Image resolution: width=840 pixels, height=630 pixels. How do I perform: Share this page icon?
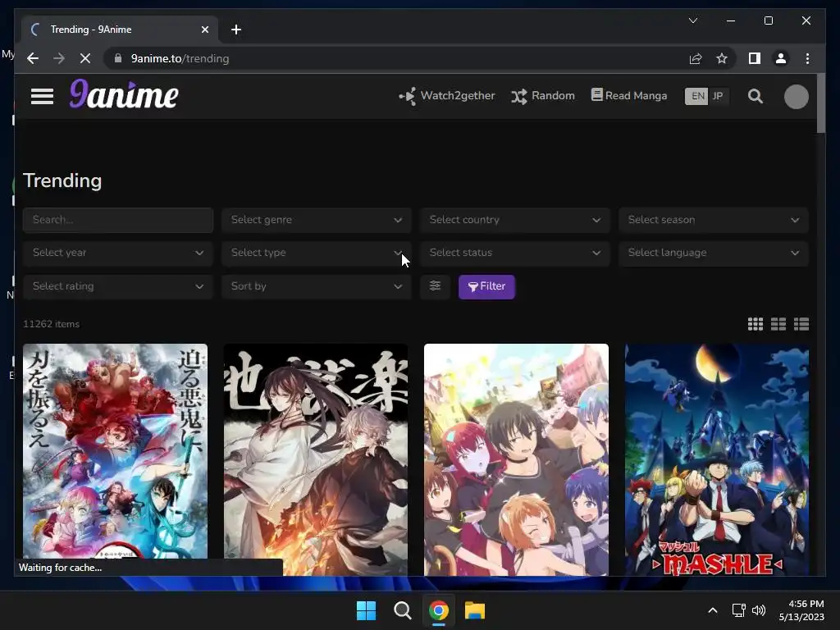click(x=696, y=58)
